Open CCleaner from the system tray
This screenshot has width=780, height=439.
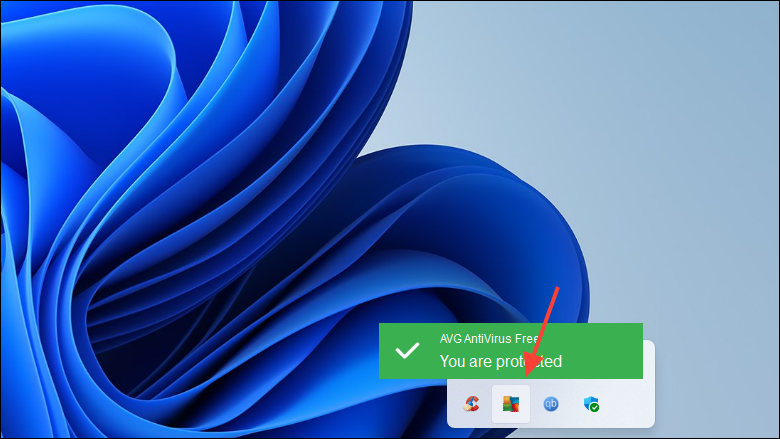pos(472,404)
